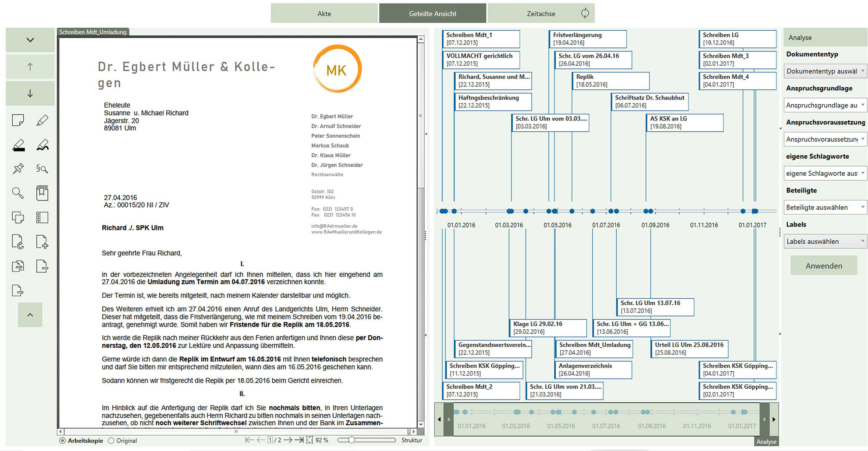Select the Arbeitskopie radio button
Screen dimensions: 868x451
click(62, 441)
